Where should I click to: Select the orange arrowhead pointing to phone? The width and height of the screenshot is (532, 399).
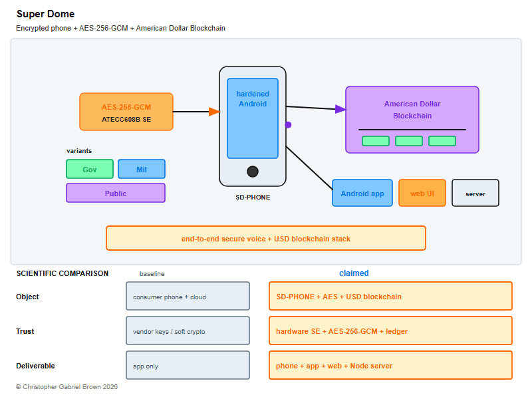coord(214,112)
